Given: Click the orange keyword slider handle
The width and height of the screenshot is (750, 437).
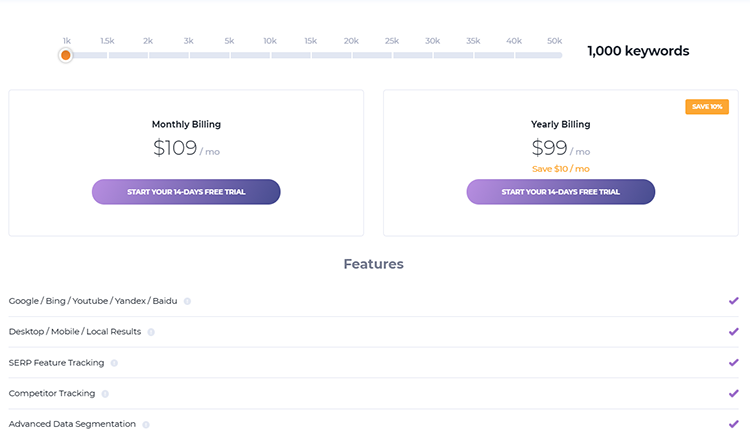Looking at the screenshot, I should point(66,55).
